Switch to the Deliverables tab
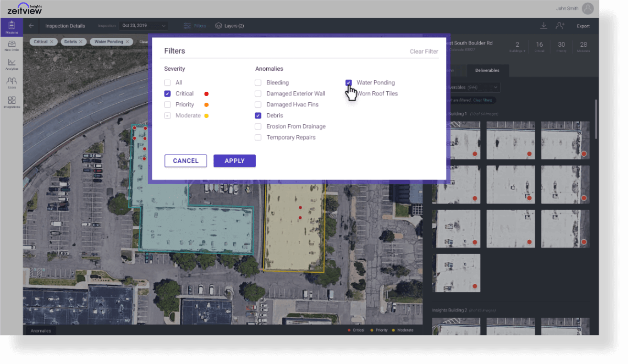The width and height of the screenshot is (628, 364). tap(487, 70)
